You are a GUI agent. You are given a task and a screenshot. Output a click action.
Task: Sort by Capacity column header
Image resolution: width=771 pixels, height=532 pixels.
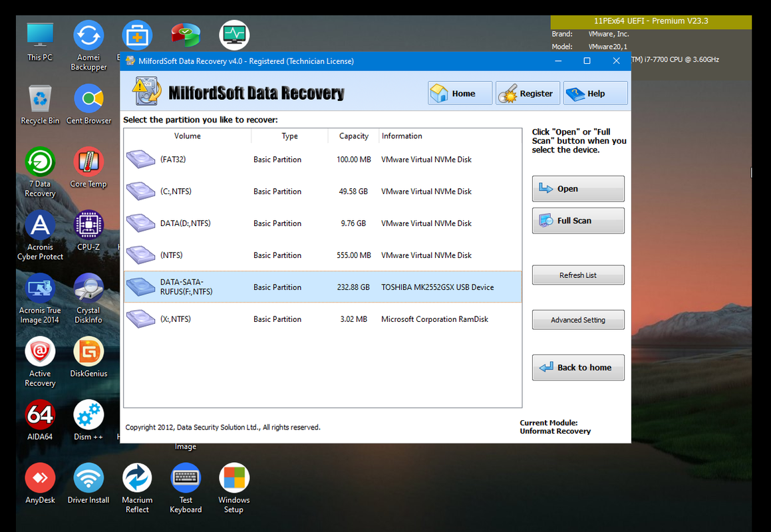click(353, 136)
